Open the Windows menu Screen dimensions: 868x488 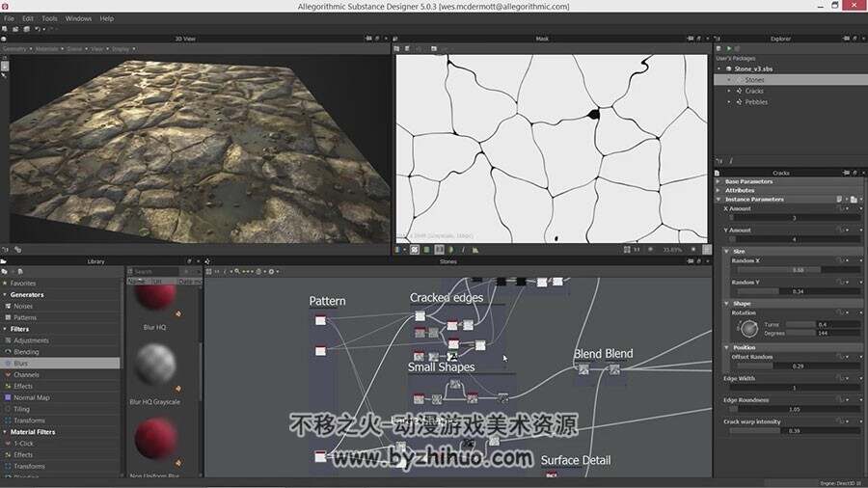tap(78, 18)
